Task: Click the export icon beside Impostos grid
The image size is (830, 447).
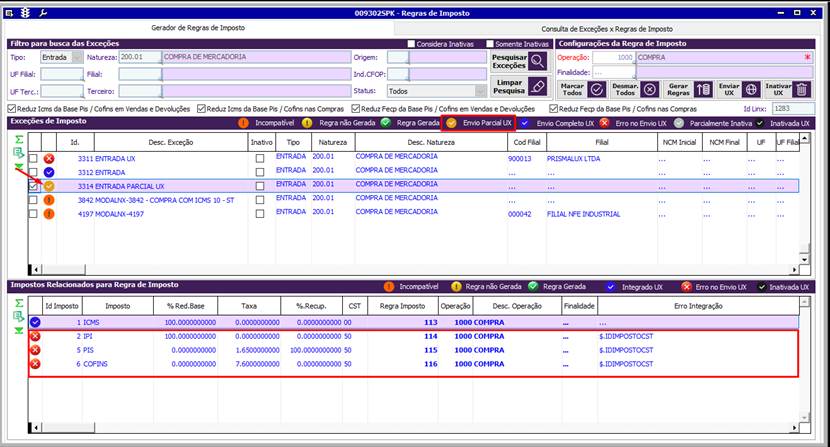Action: 19,317
